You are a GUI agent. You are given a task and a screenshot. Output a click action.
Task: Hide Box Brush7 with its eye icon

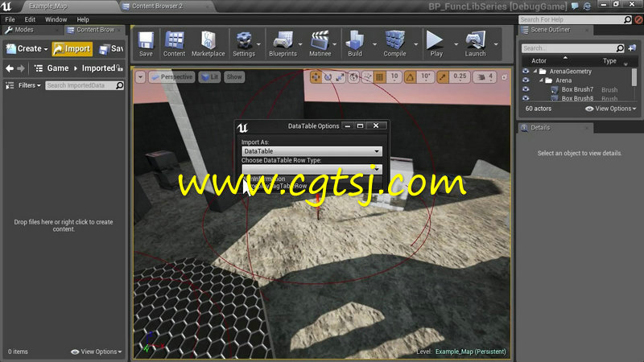(x=526, y=89)
